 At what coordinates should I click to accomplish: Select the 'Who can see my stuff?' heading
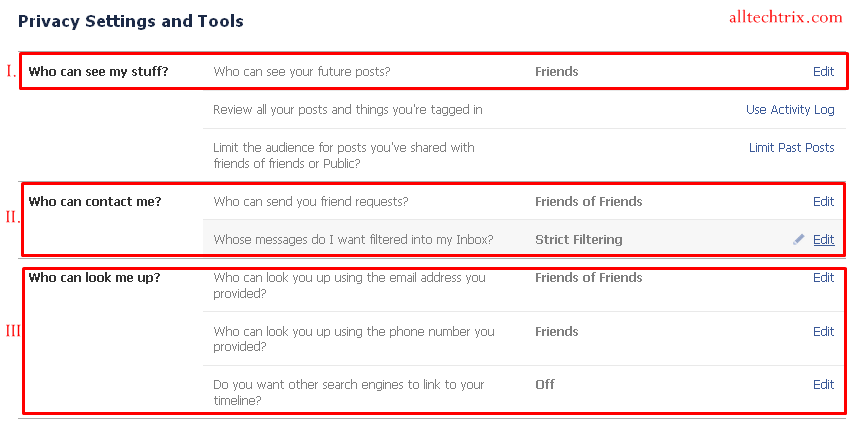pyautogui.click(x=98, y=71)
